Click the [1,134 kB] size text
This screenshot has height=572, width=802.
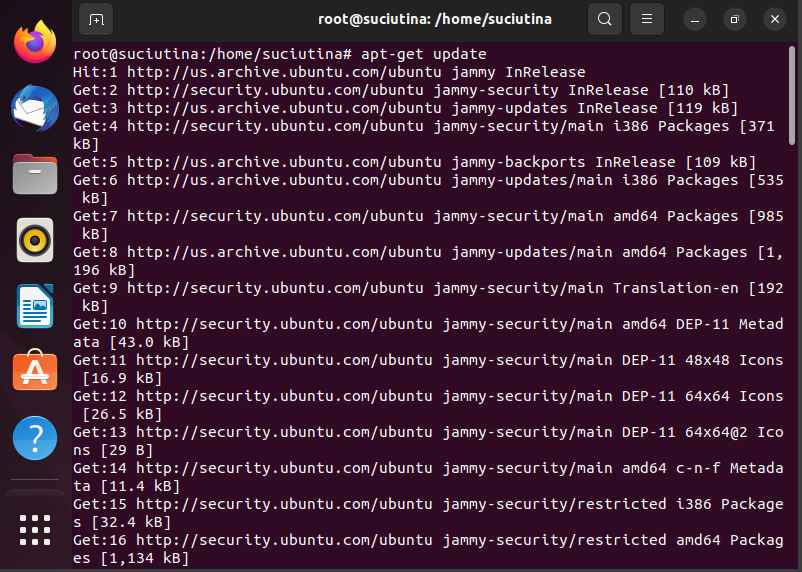tap(144, 558)
